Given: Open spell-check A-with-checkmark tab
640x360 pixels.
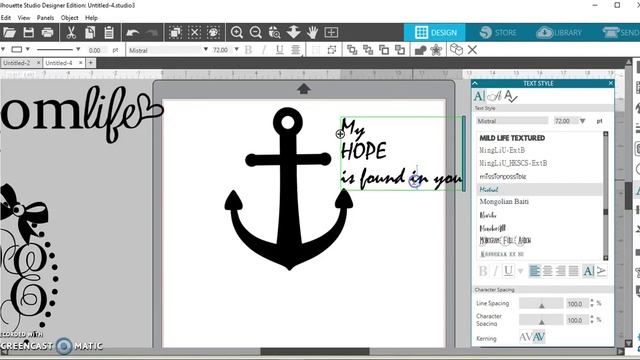Looking at the screenshot, I should [510, 96].
